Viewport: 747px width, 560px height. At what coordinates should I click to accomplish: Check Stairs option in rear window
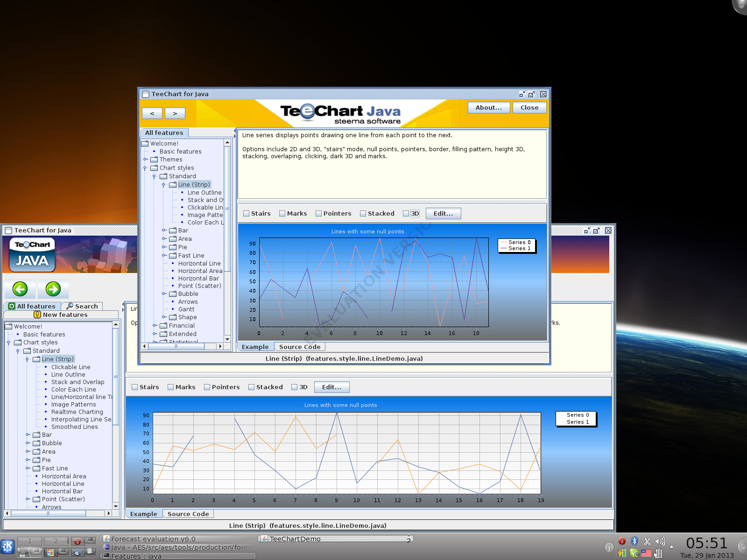(x=135, y=387)
